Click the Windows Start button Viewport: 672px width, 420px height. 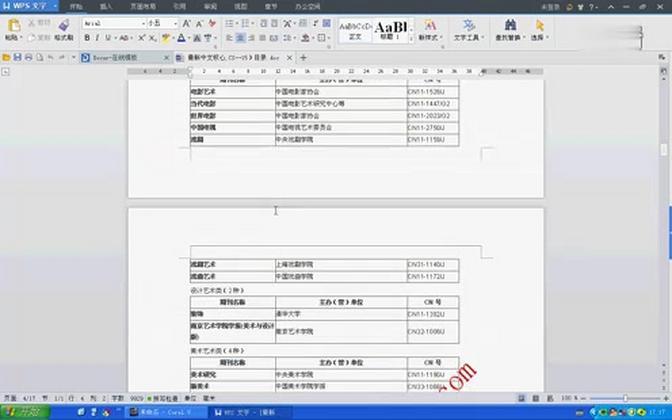(x=25, y=412)
